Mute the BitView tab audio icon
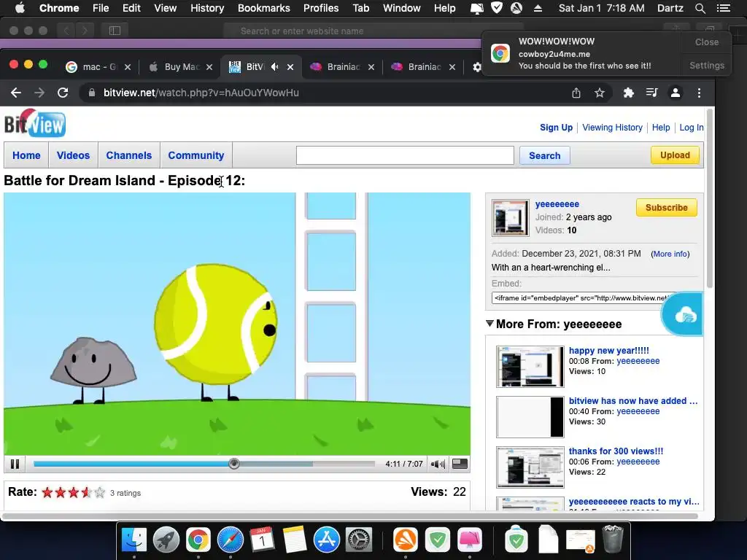The height and width of the screenshot is (560, 747). tap(274, 67)
